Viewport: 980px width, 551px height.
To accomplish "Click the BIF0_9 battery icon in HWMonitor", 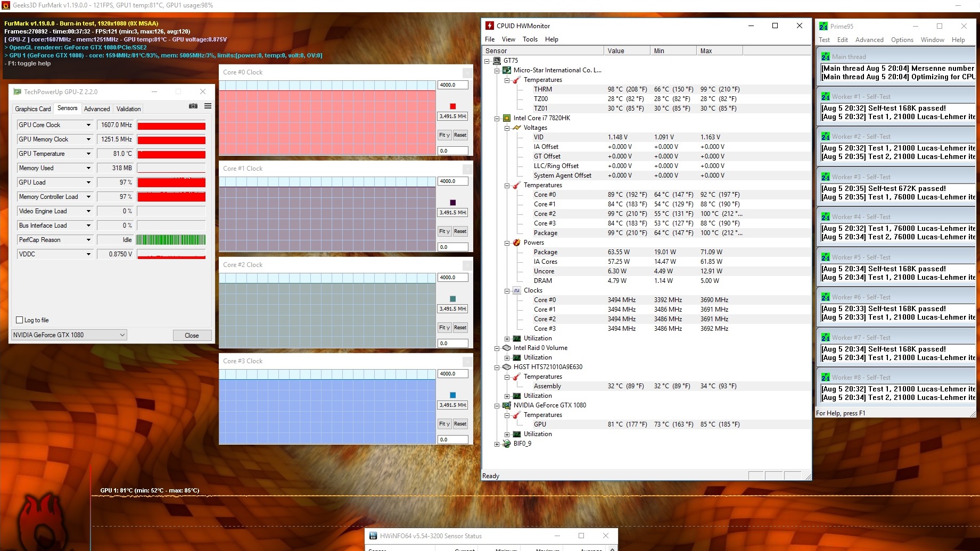I will click(507, 444).
